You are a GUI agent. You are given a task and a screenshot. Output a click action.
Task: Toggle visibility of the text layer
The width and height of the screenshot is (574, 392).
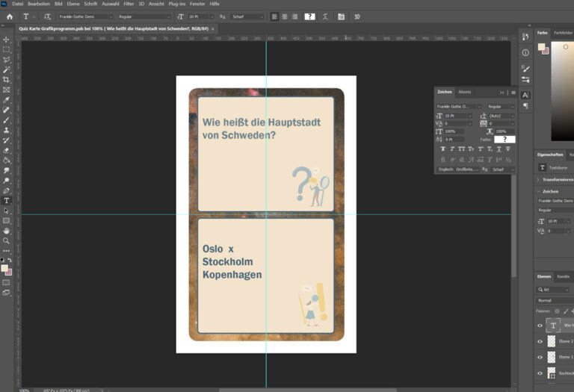540,326
